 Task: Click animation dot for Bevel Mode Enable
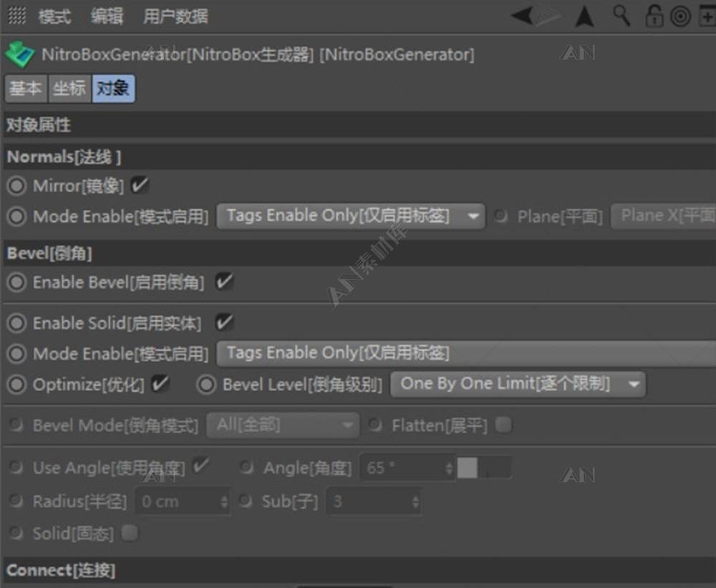point(17,354)
